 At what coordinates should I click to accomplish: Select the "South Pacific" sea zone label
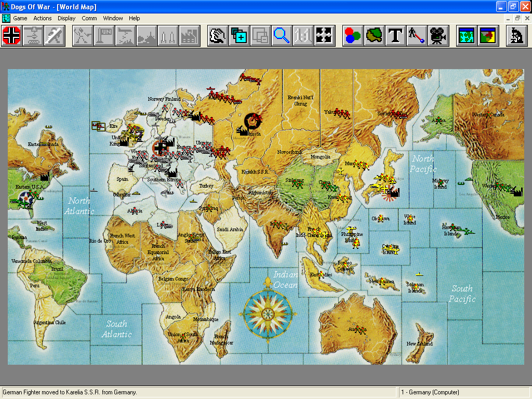pyautogui.click(x=462, y=294)
